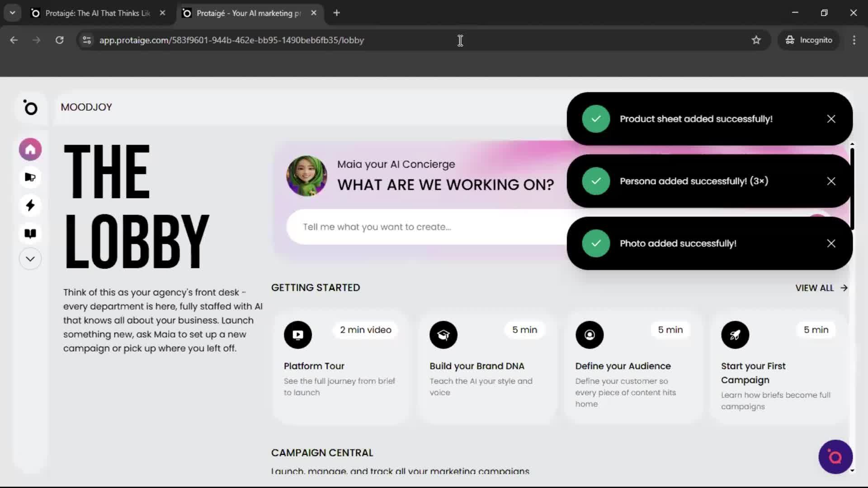Click the Incognito profile indicator
This screenshot has width=868, height=488.
(x=809, y=40)
